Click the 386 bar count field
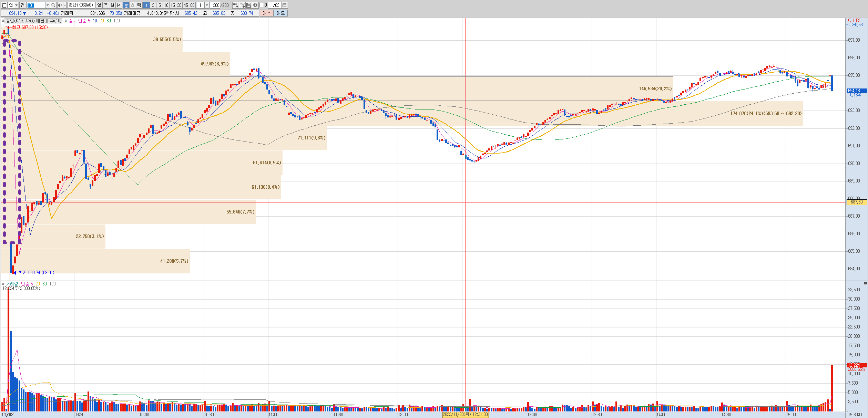The width and height of the screenshot is (868, 418). point(216,5)
